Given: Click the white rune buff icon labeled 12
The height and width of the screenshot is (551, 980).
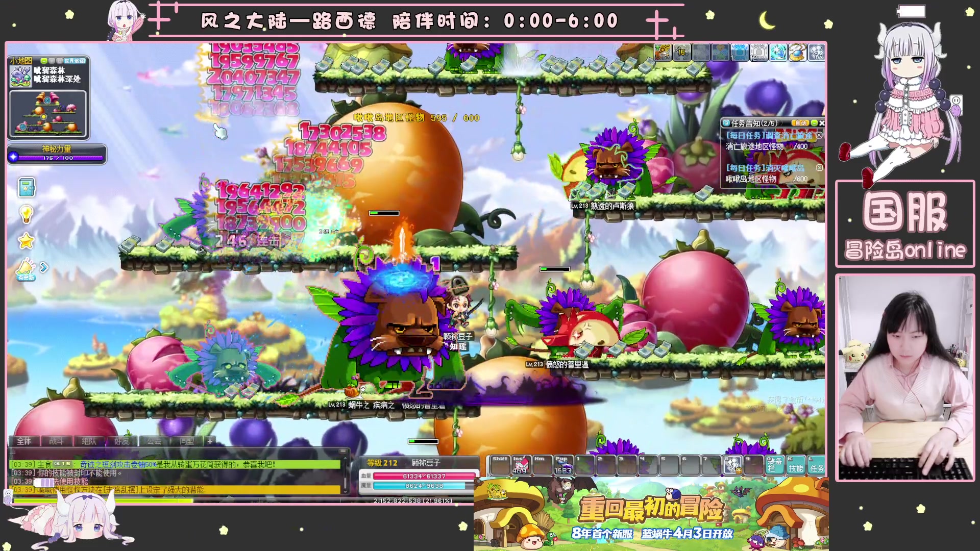Looking at the screenshot, I should tap(758, 53).
